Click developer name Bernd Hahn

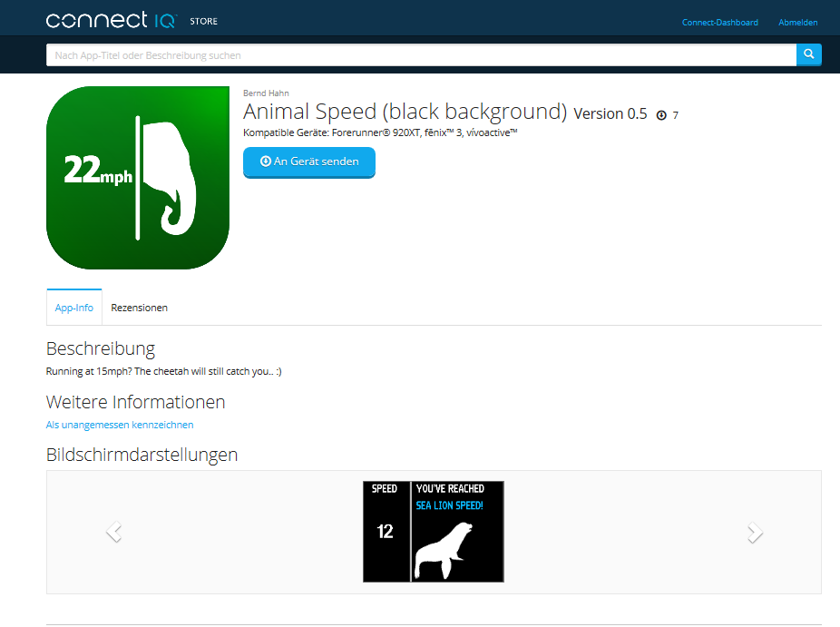click(x=266, y=93)
